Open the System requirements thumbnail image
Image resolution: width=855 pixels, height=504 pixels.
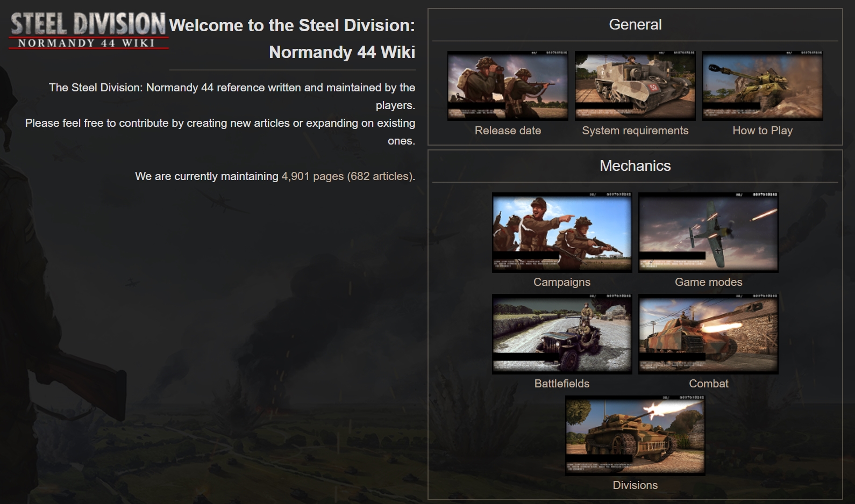(x=635, y=86)
